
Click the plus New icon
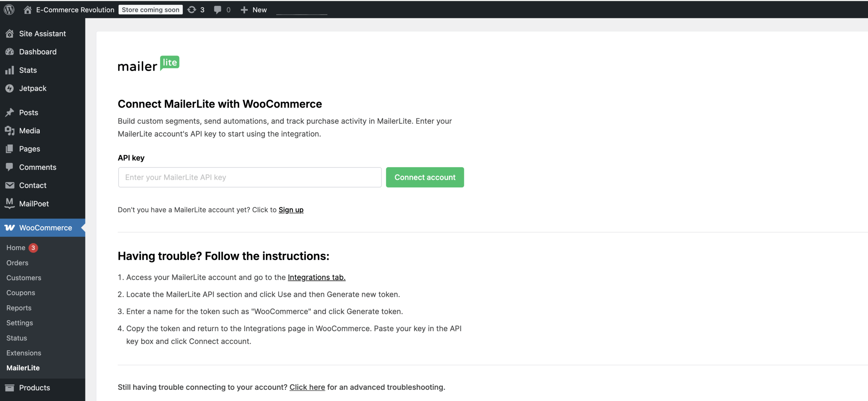244,10
